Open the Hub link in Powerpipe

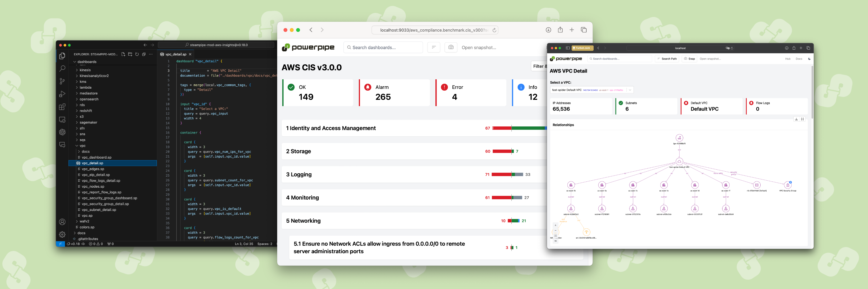(x=787, y=59)
